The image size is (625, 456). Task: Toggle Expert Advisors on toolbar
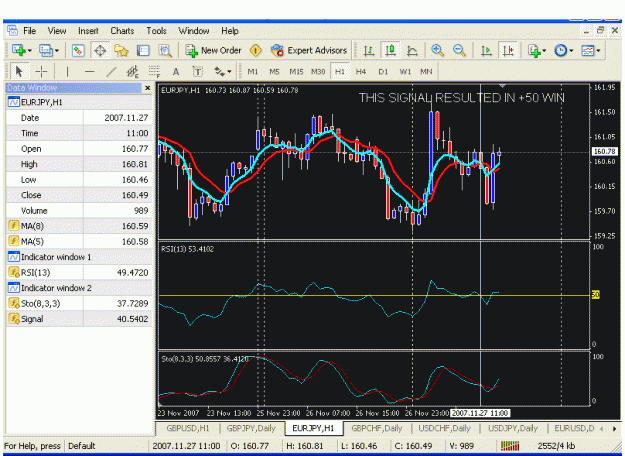point(309,51)
